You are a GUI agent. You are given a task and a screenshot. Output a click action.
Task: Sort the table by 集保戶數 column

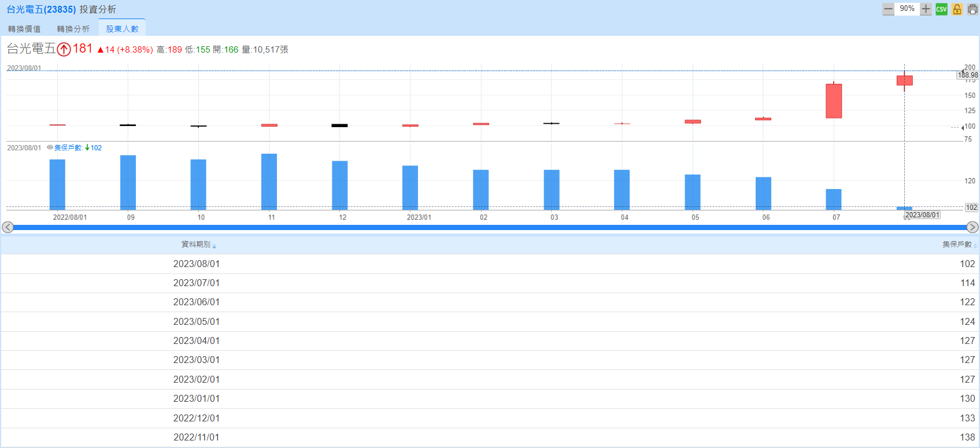click(959, 245)
